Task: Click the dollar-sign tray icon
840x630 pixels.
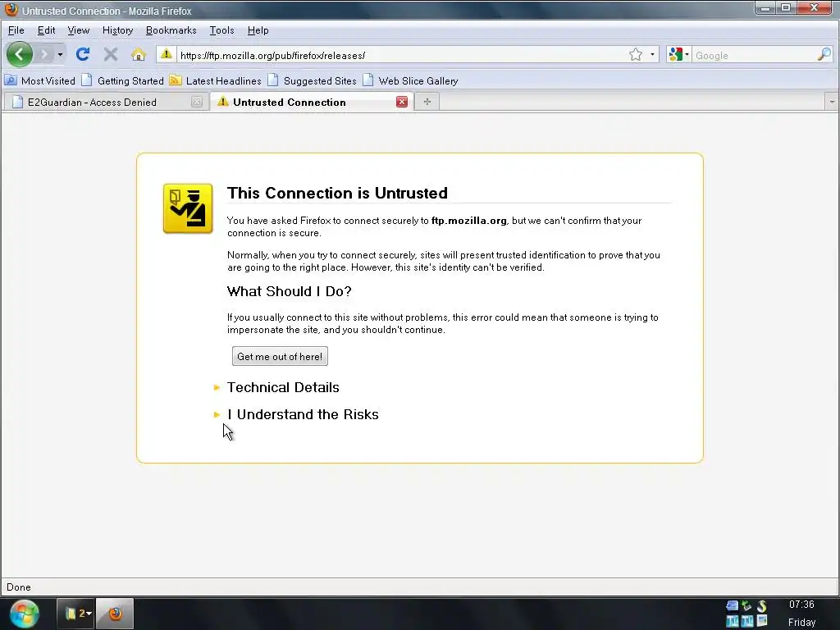Action: point(761,606)
